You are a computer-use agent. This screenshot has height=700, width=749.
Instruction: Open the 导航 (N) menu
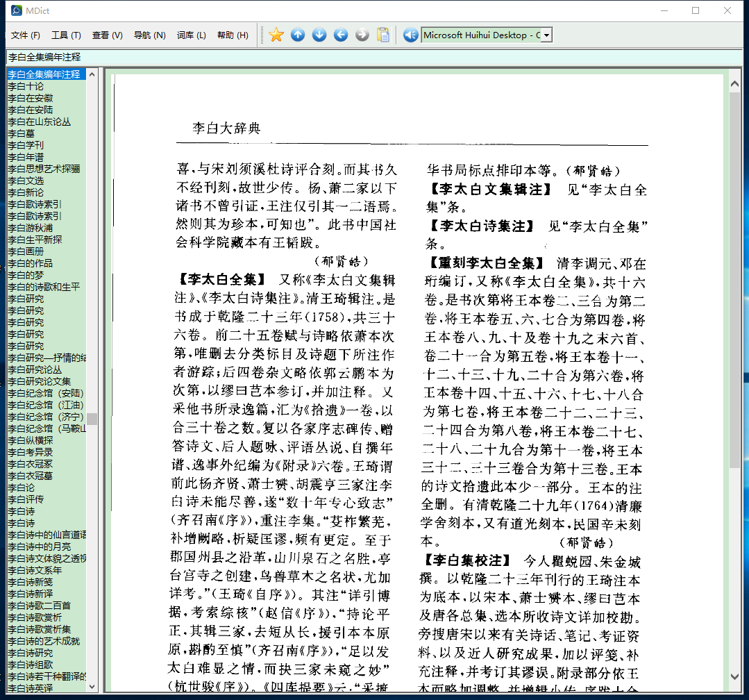(x=149, y=35)
